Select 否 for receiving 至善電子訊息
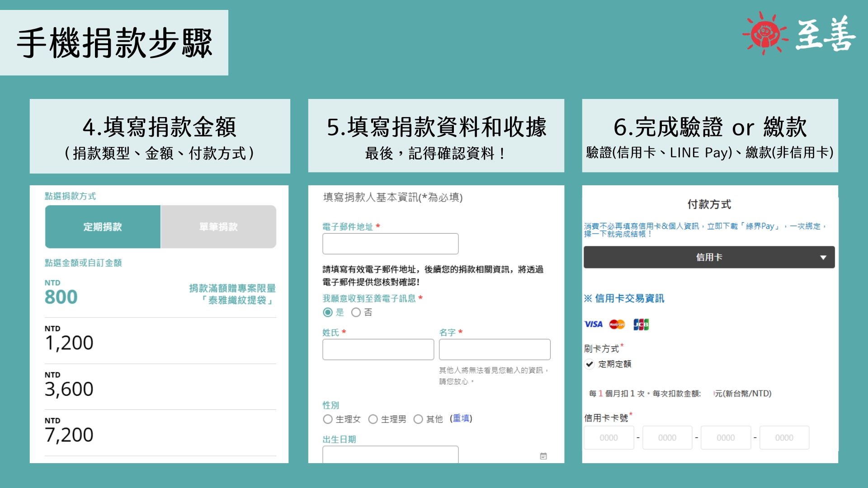The height and width of the screenshot is (488, 868). [356, 312]
